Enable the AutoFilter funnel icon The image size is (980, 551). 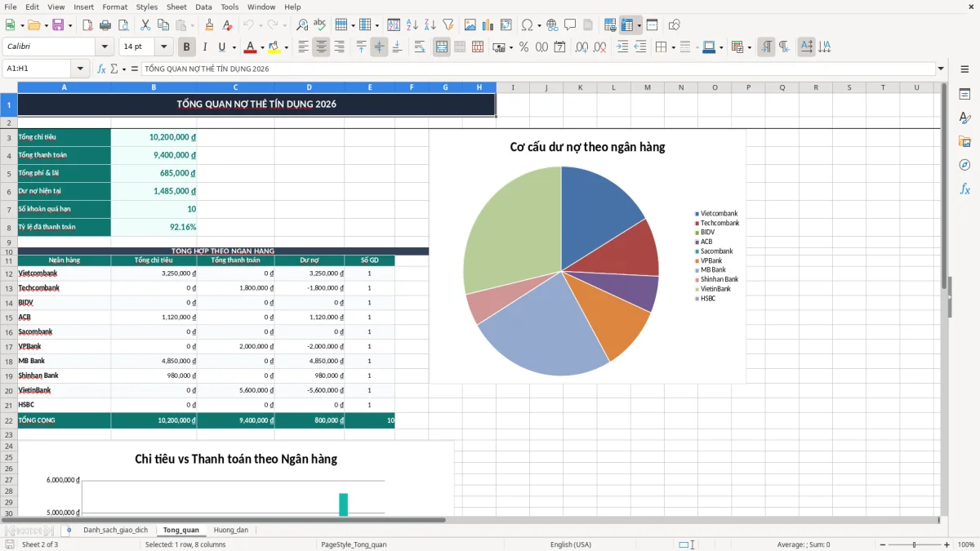448,25
